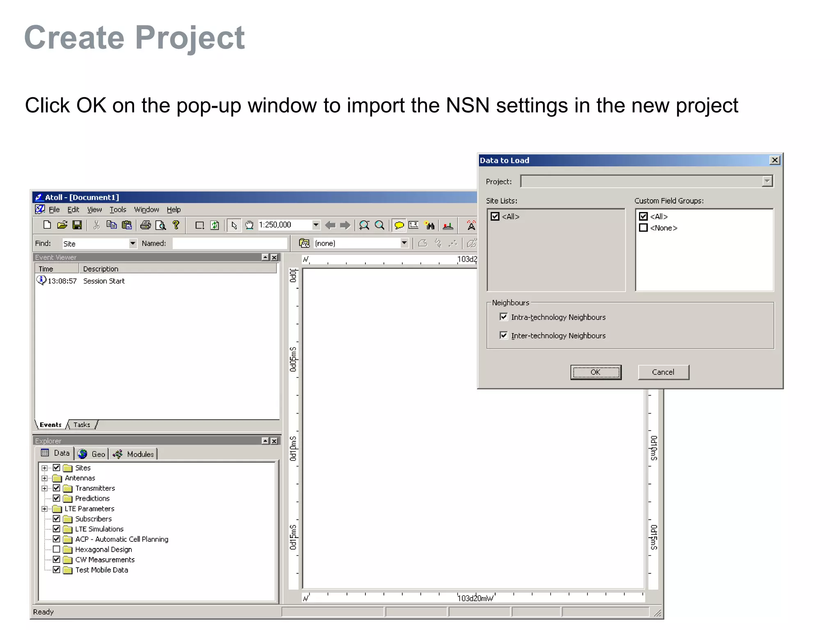
Task: Click the New document toolbar icon
Action: coord(47,225)
